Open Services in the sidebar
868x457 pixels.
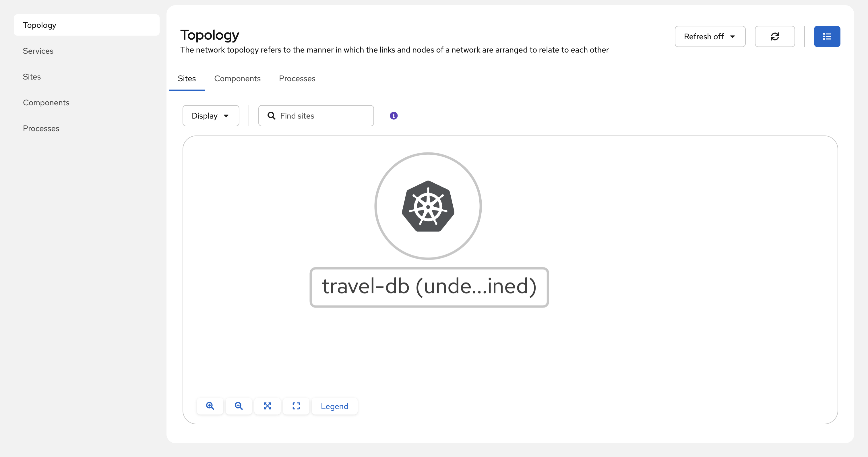coord(87,51)
